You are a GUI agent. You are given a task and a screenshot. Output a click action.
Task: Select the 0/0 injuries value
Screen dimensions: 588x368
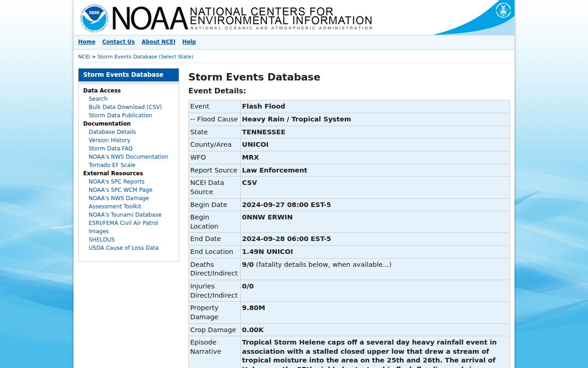(248, 286)
